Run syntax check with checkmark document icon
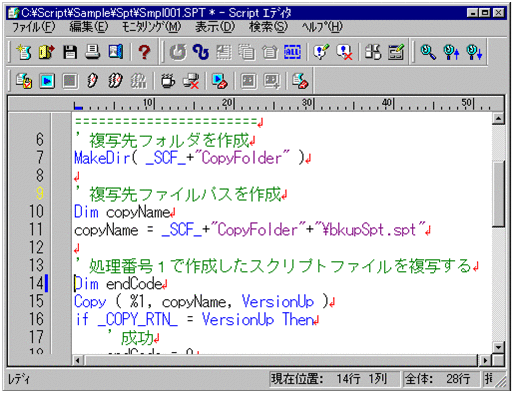 tap(24, 81)
